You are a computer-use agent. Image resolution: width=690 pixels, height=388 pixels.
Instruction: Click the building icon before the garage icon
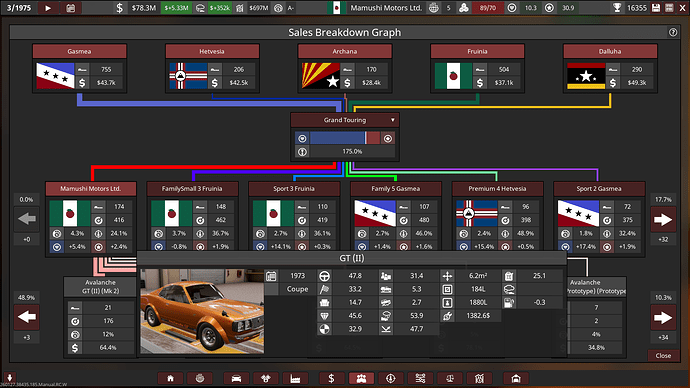(479, 378)
